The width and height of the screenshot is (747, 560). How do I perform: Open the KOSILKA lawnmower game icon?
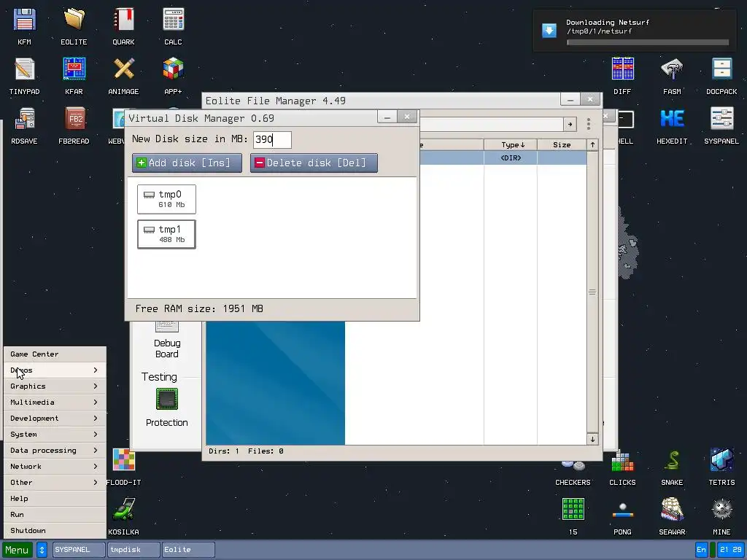tap(123, 510)
